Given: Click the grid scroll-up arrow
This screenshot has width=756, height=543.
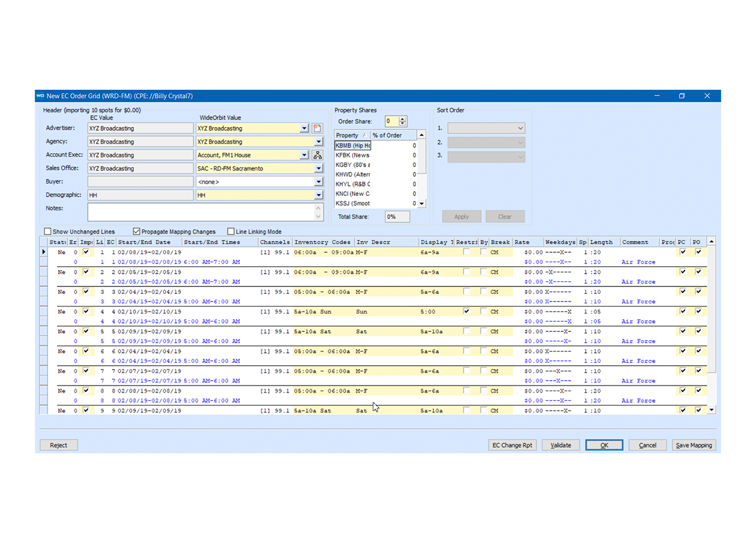Looking at the screenshot, I should pyautogui.click(x=711, y=242).
